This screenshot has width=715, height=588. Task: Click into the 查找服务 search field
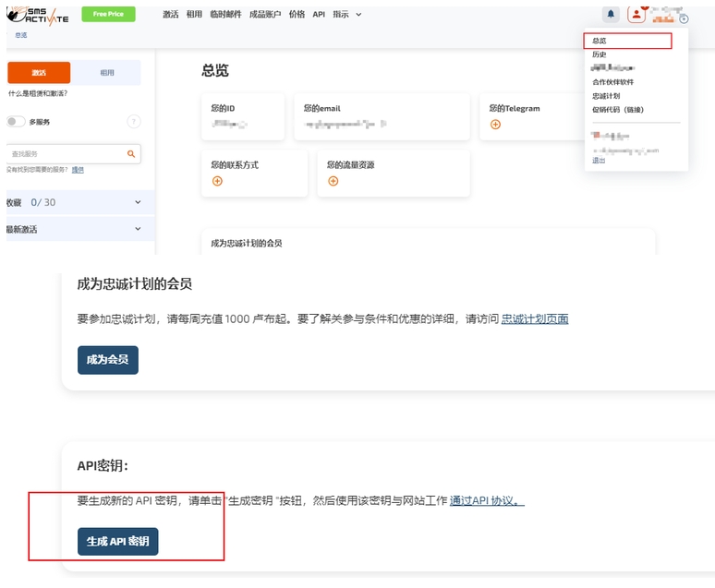(x=65, y=154)
